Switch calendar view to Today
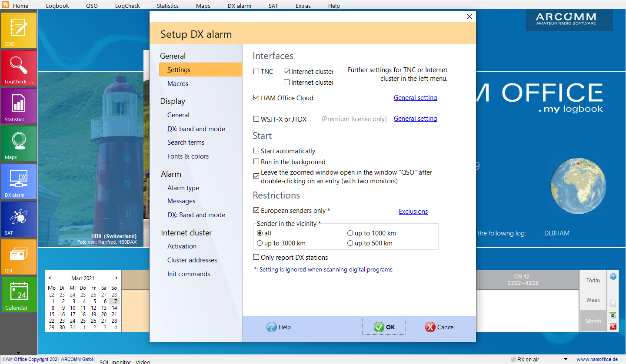This screenshot has width=626, height=364. [x=593, y=280]
